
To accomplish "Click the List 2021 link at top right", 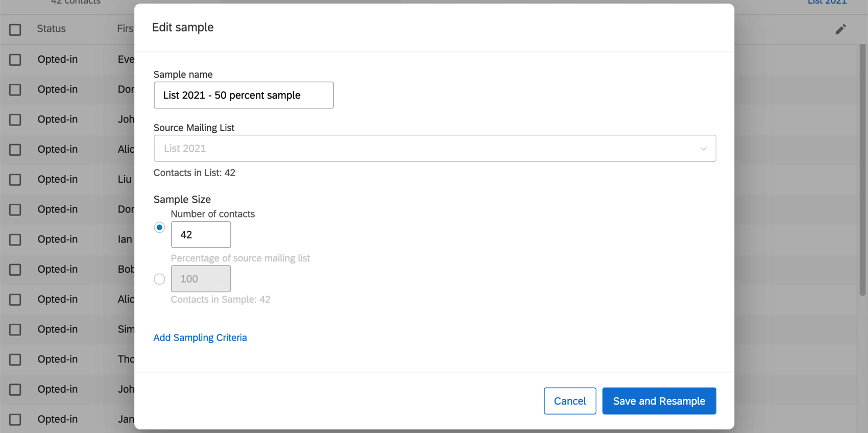I will 827,3.
